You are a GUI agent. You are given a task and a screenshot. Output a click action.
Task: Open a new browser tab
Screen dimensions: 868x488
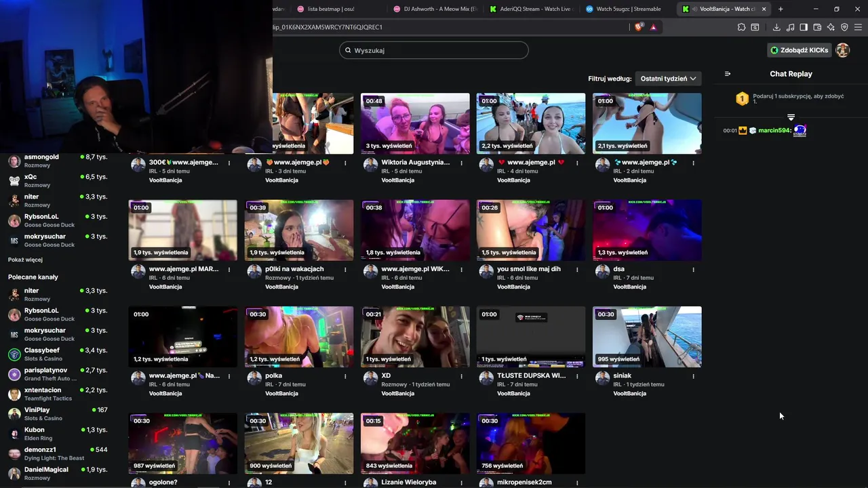point(781,9)
